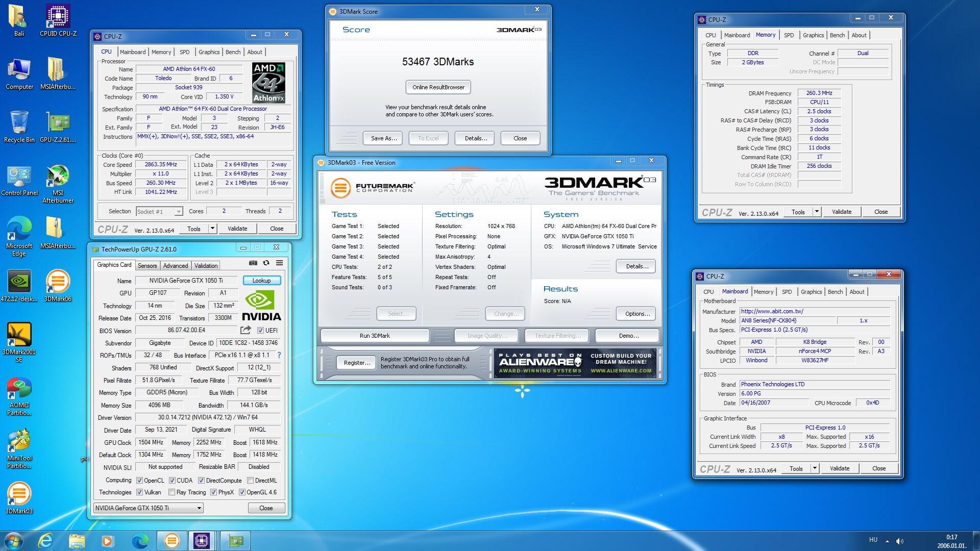Open the Socket #1 selection dropdown

[159, 211]
